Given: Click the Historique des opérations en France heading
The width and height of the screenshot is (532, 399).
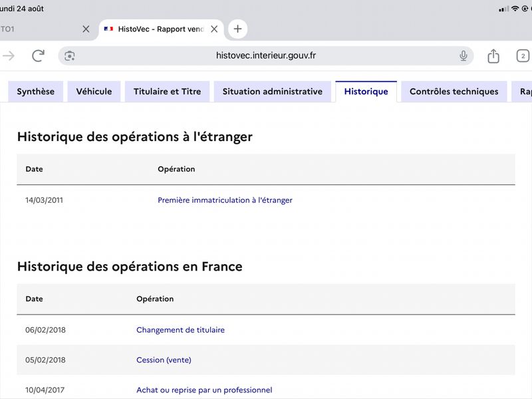Looking at the screenshot, I should (x=130, y=267).
